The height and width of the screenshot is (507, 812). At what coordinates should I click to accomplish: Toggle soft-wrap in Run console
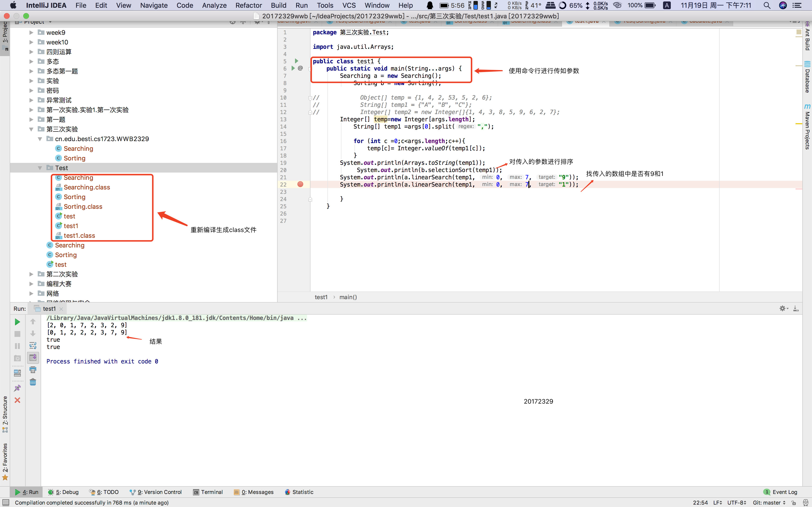coord(33,345)
